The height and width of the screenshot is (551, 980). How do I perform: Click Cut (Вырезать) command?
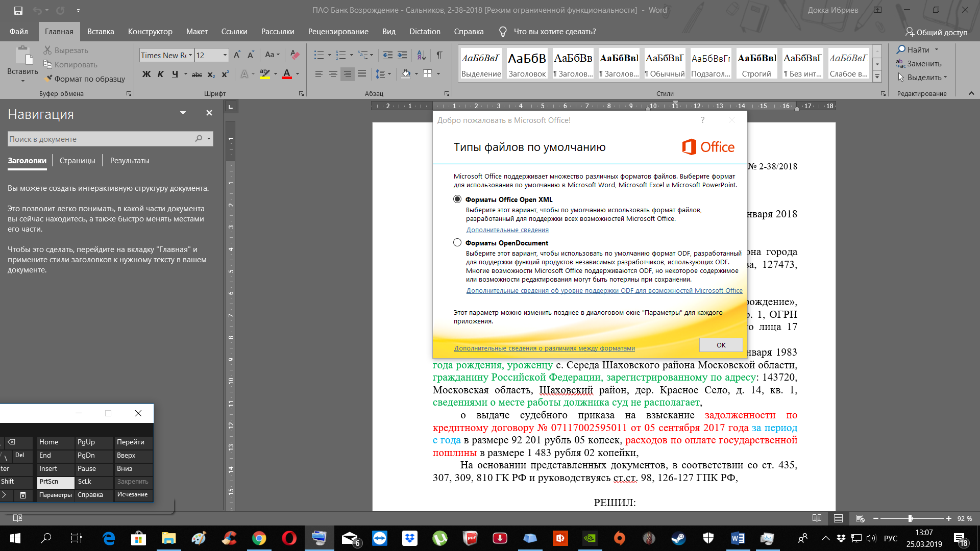[x=66, y=51]
